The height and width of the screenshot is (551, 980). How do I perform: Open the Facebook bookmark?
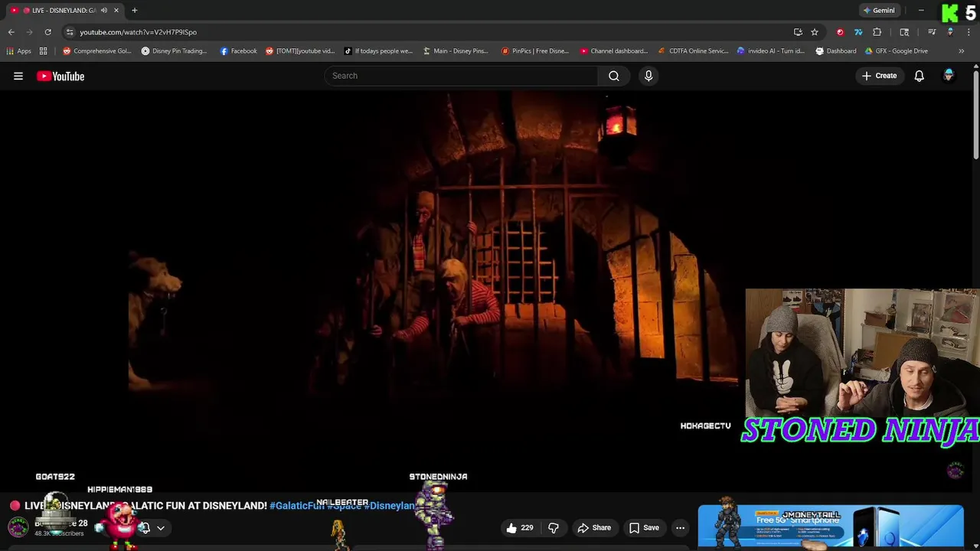[x=239, y=51]
